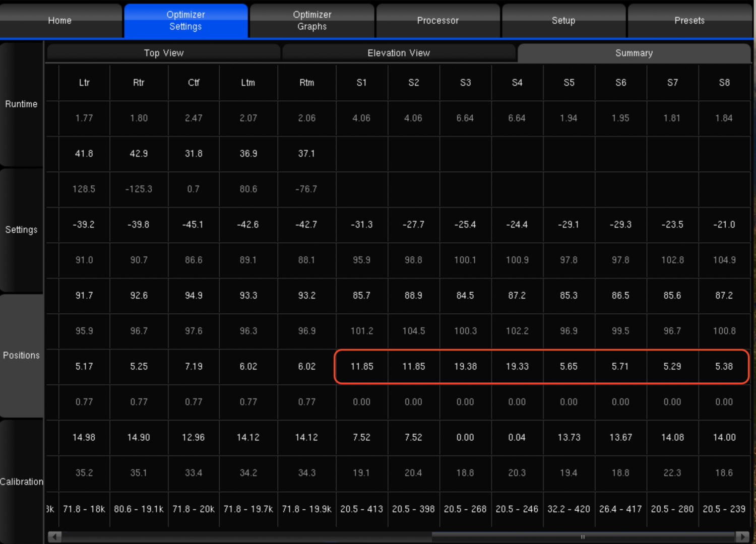The width and height of the screenshot is (756, 544).
Task: Switch to Elevation View sub-tab
Action: (399, 53)
